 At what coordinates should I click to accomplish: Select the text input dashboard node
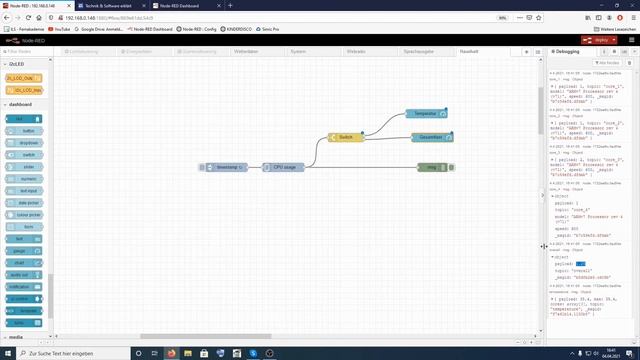point(24,191)
